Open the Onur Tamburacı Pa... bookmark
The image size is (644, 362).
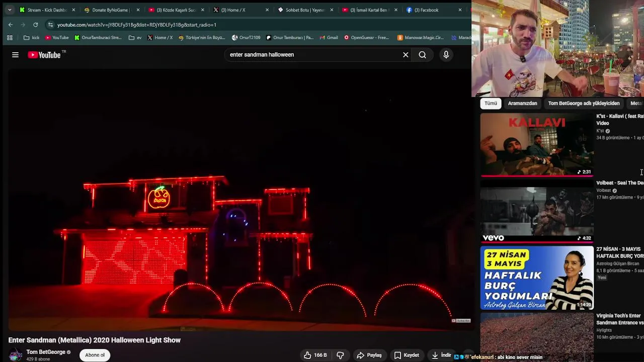(x=290, y=38)
